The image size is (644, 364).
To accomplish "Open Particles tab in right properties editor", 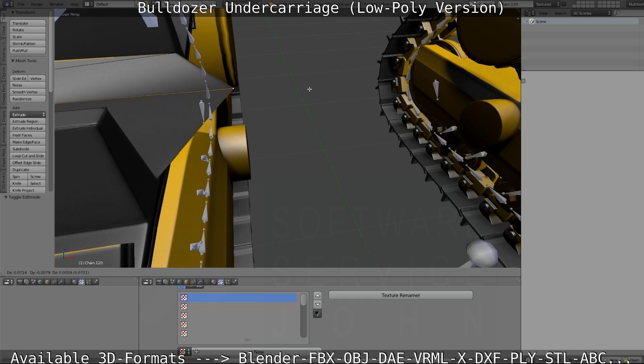I will click(x=227, y=282).
